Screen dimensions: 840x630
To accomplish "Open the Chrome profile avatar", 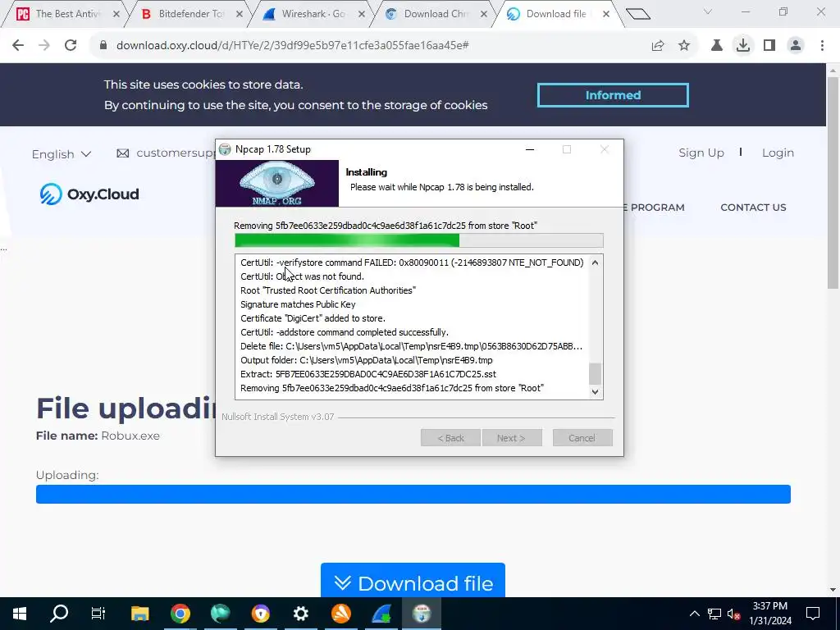I will tap(796, 46).
